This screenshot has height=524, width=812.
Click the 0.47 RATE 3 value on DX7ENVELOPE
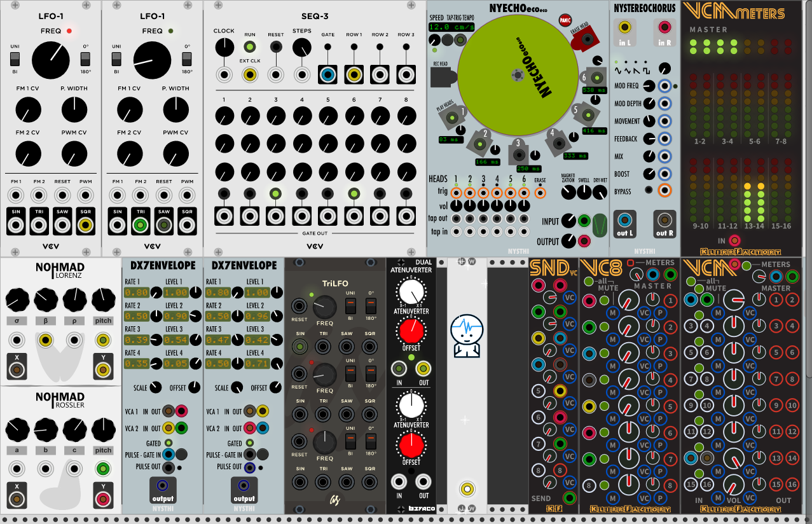click(219, 340)
